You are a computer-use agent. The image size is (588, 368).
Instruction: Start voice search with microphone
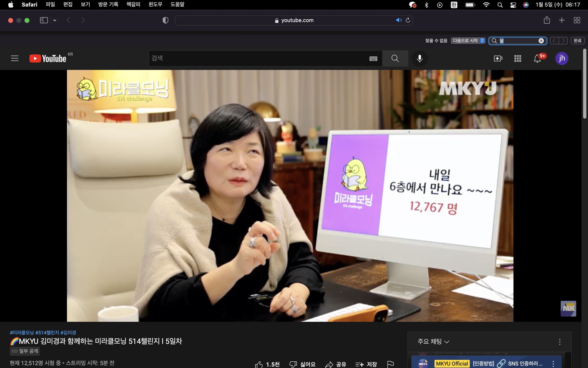click(420, 58)
